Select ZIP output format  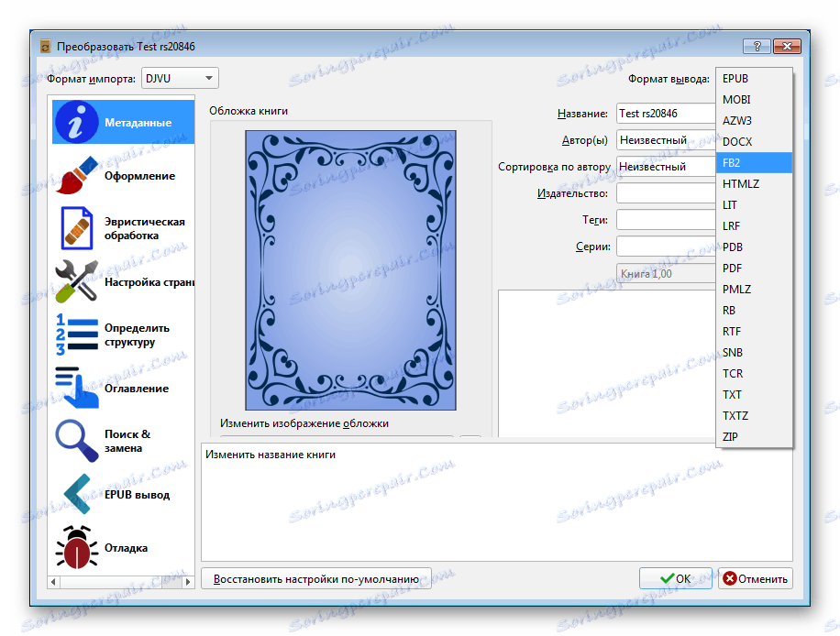754,437
